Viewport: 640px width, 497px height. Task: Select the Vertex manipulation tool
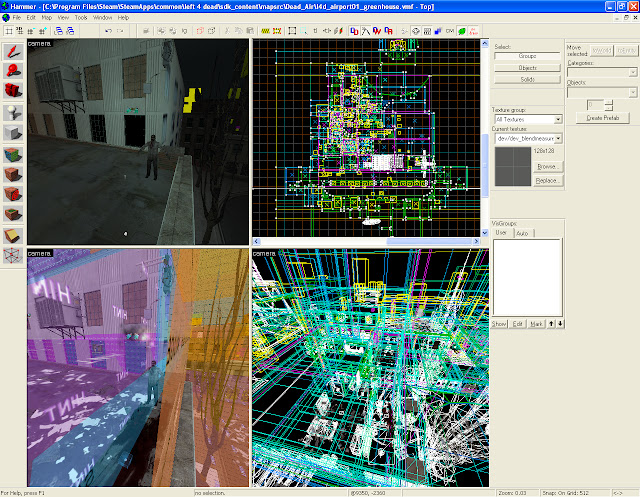tap(13, 256)
